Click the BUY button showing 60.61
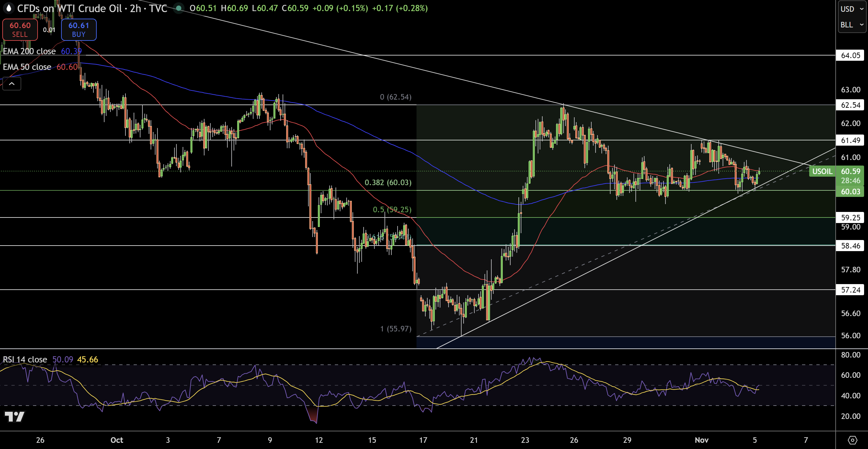 click(x=78, y=30)
